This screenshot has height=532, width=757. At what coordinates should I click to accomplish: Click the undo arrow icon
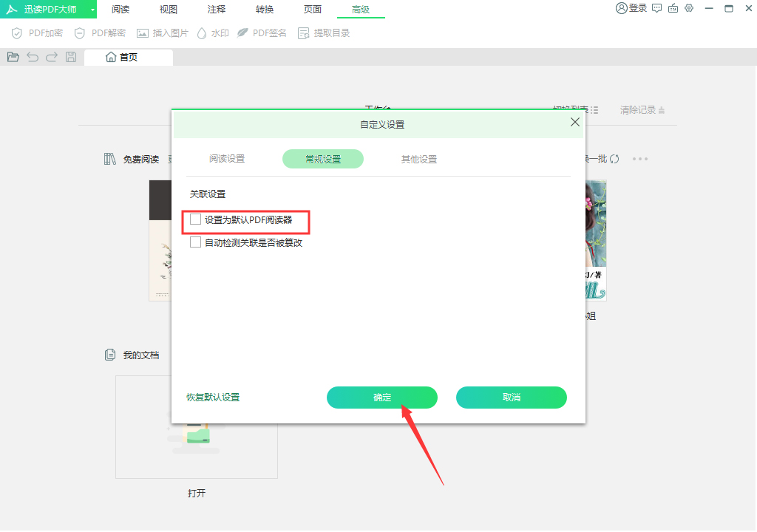click(x=32, y=56)
